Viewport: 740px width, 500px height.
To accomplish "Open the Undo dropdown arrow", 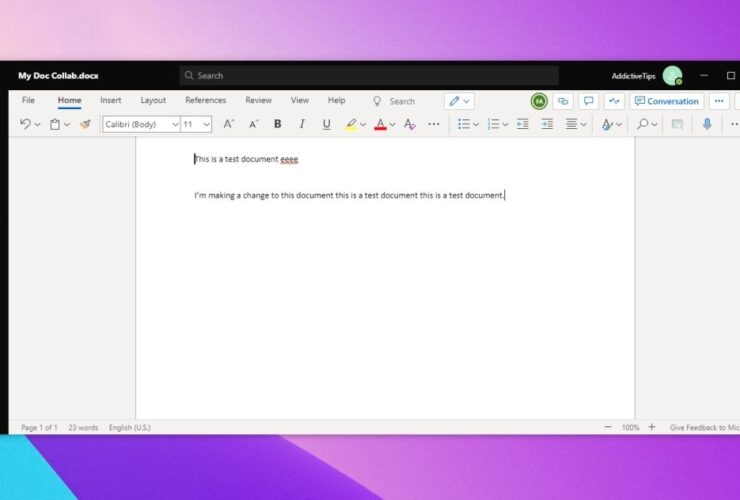I will tap(38, 125).
